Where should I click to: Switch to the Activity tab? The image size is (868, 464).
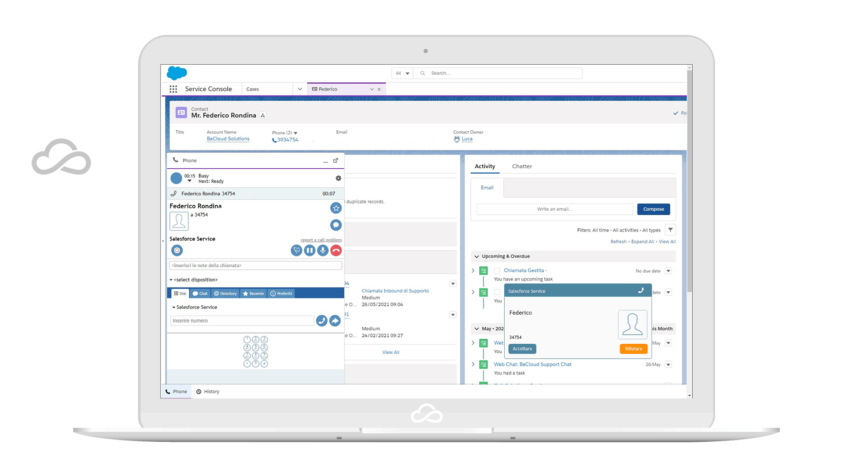click(485, 166)
